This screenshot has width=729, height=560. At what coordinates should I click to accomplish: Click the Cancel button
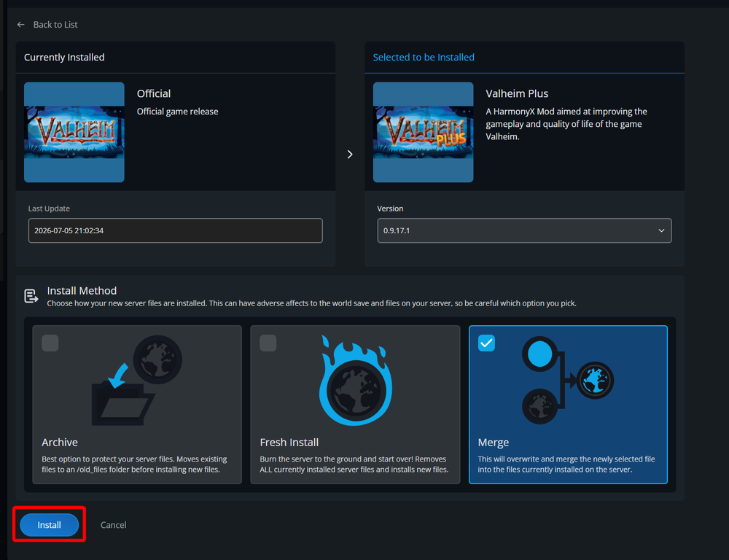point(114,525)
